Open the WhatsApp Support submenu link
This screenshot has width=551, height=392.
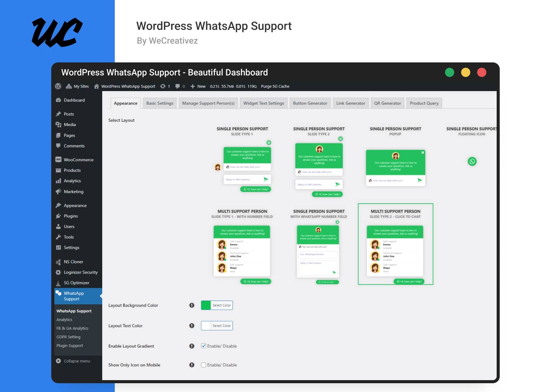click(x=74, y=311)
